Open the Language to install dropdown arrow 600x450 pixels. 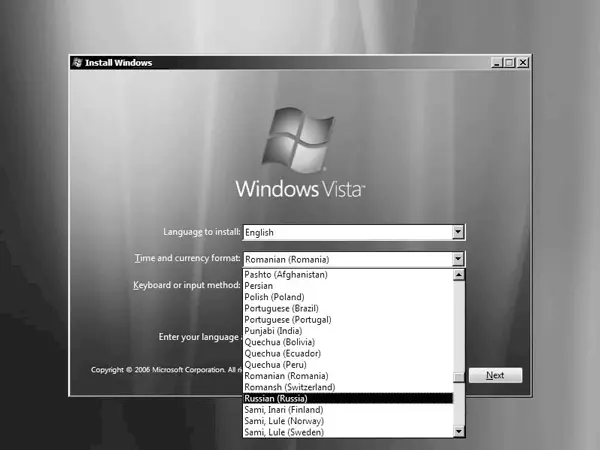458,232
